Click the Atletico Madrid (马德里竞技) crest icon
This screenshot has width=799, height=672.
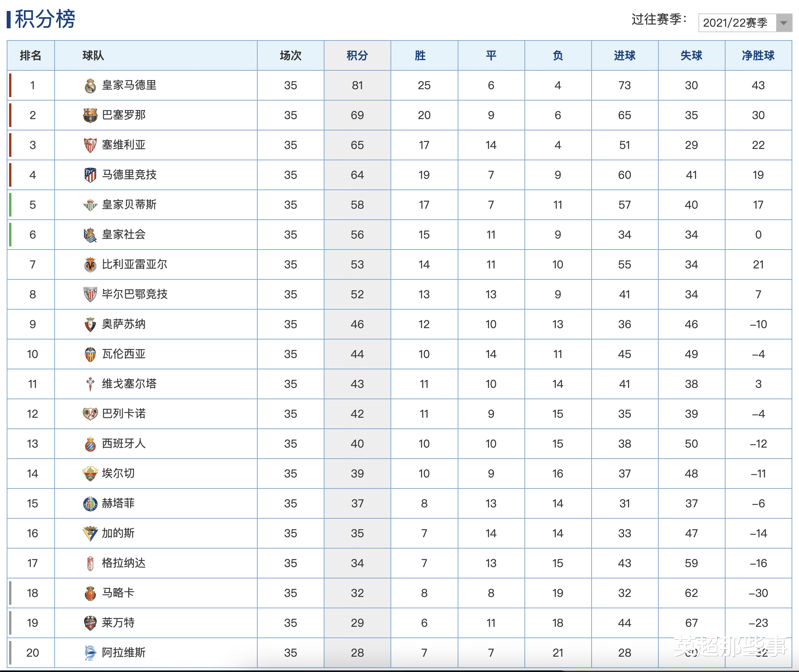click(90, 175)
